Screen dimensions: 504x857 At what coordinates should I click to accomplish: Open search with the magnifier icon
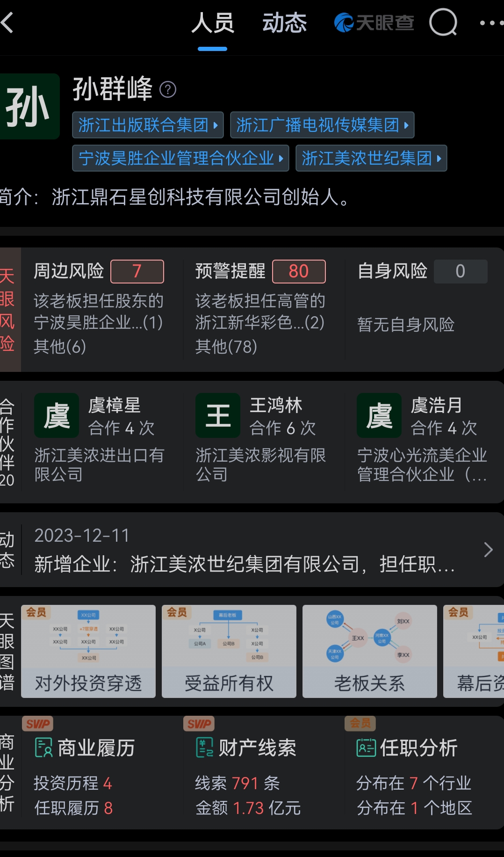pyautogui.click(x=443, y=22)
